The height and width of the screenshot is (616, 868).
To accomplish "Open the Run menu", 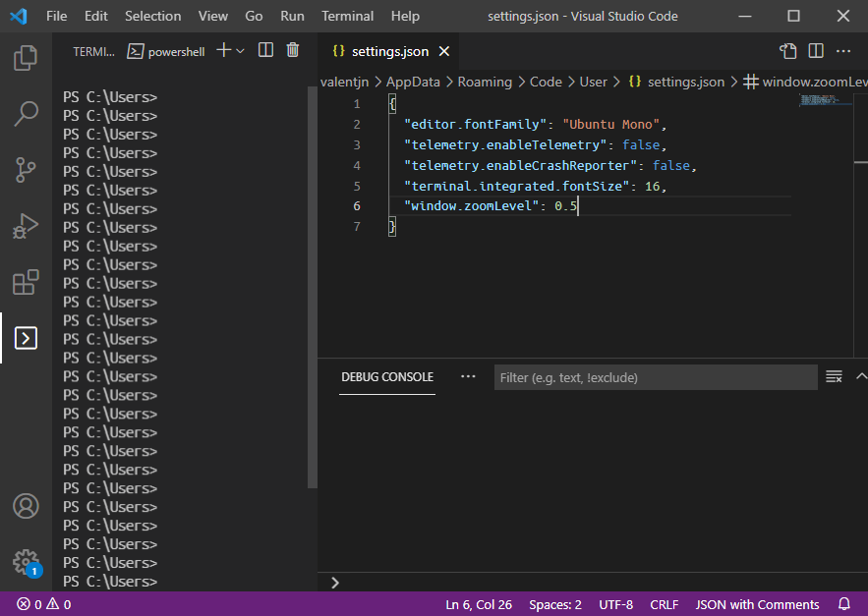I will pos(292,16).
